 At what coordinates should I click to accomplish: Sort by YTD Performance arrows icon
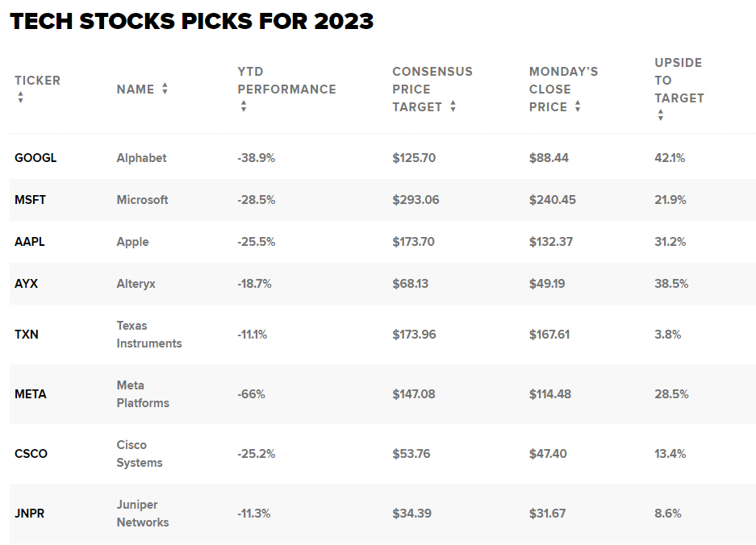(x=244, y=106)
